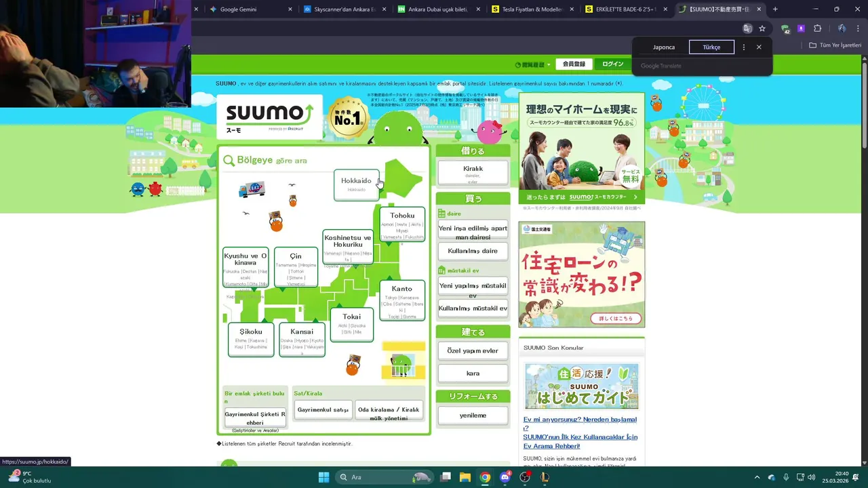Click the 住宅ローン housing loan banner
The width and height of the screenshot is (868, 488).
pyautogui.click(x=582, y=274)
